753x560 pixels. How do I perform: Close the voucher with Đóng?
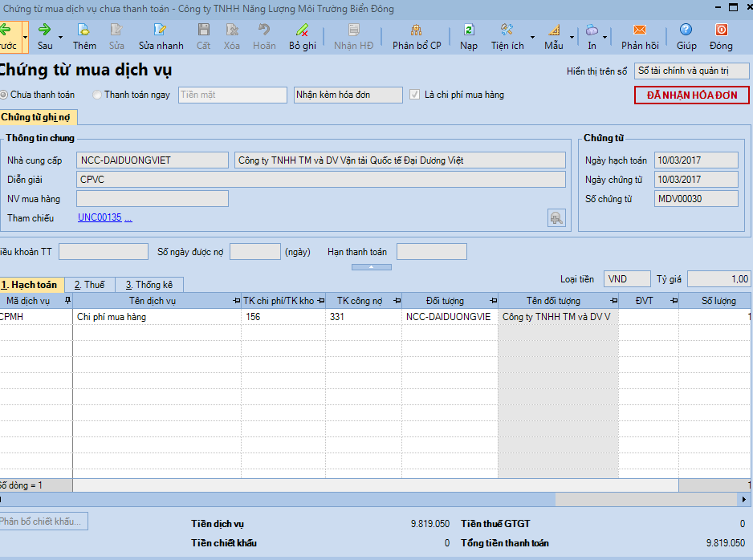tap(721, 36)
